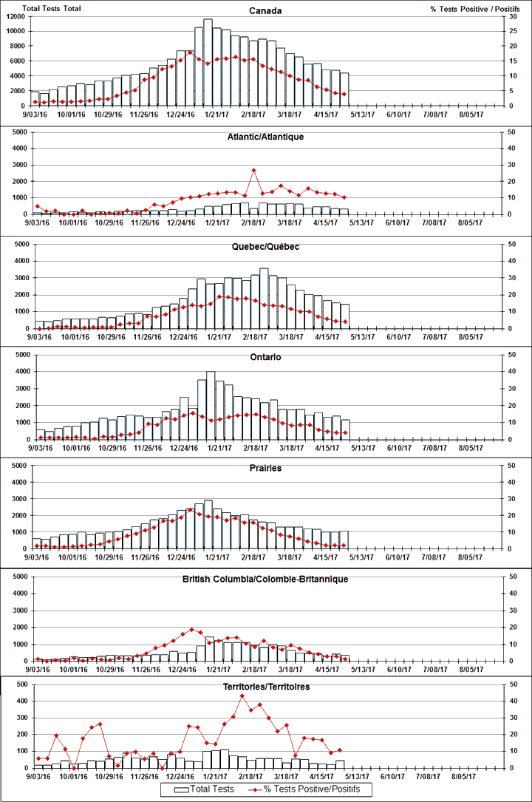Click the Canada chart title
Image resolution: width=532 pixels, height=802 pixels.
point(265,11)
